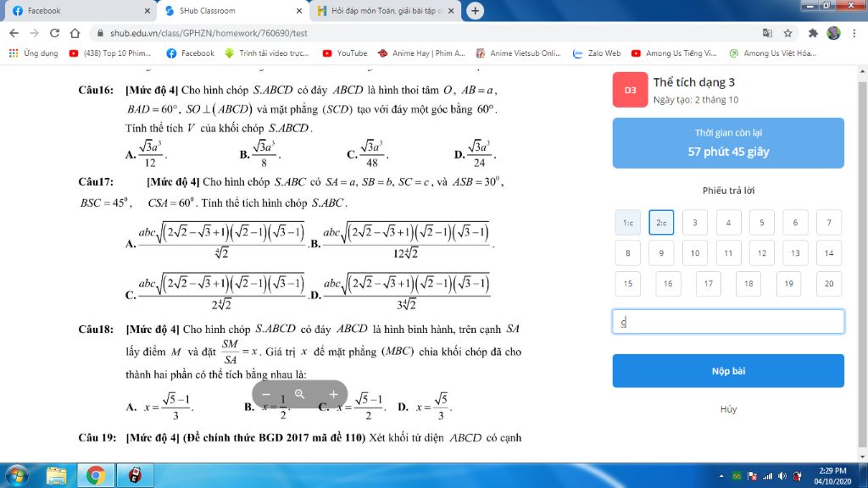Select answer box 20 in answer sheet
The width and height of the screenshot is (868, 488).
point(829,283)
